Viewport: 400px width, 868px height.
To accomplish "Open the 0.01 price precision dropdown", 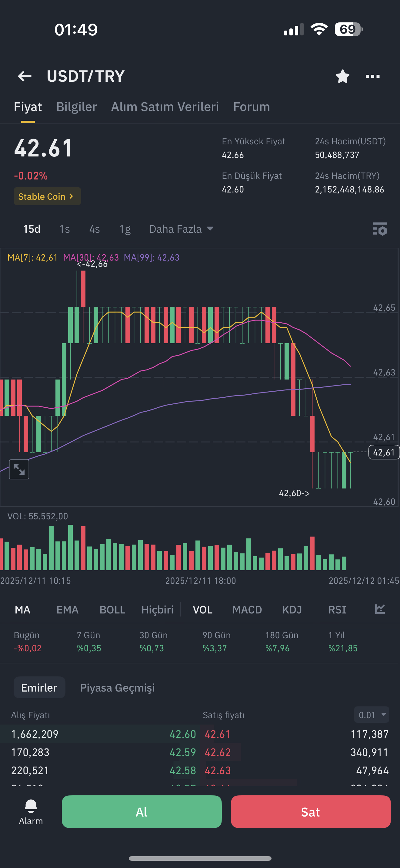I will point(371,715).
